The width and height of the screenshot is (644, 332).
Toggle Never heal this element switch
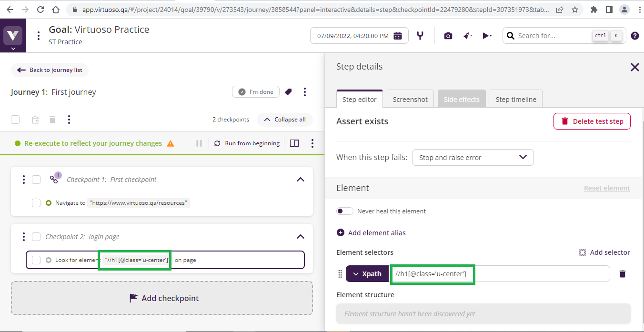(345, 211)
